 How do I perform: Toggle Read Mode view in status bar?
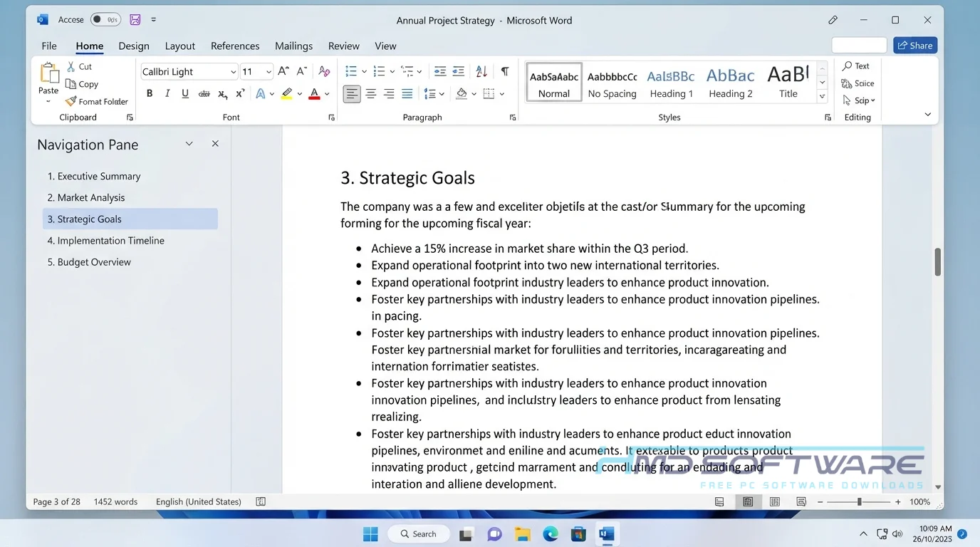[x=719, y=502]
